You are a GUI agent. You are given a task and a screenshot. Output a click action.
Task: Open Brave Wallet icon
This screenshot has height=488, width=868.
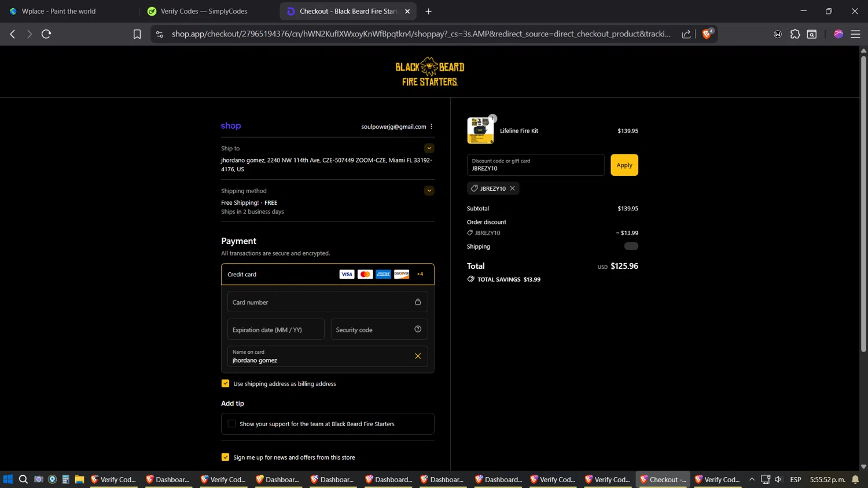778,34
